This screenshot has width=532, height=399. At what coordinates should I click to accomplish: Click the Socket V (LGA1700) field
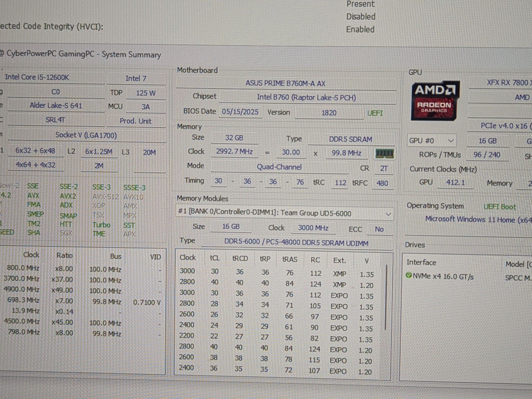click(87, 135)
